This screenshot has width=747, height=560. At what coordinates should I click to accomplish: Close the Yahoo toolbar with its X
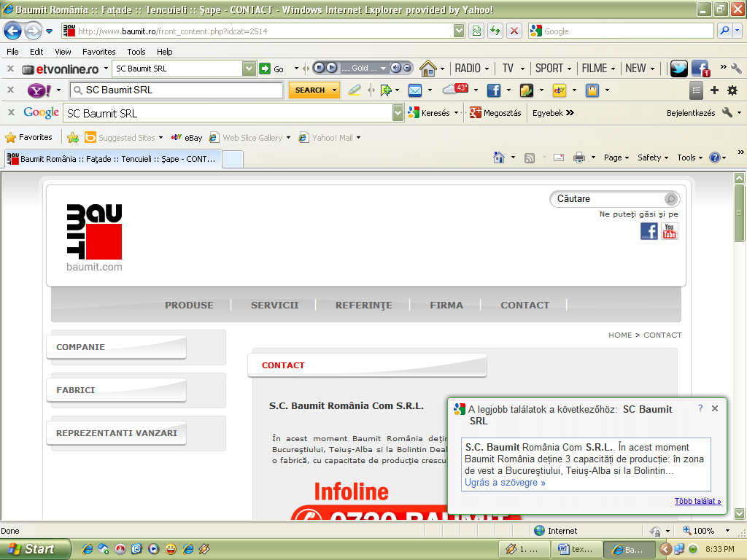coord(10,90)
